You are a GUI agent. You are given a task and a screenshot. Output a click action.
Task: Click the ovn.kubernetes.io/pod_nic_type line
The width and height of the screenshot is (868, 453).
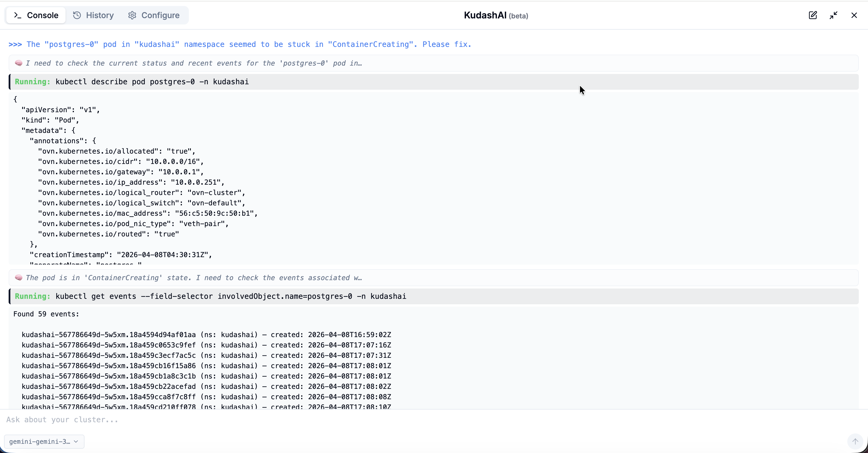pyautogui.click(x=133, y=224)
